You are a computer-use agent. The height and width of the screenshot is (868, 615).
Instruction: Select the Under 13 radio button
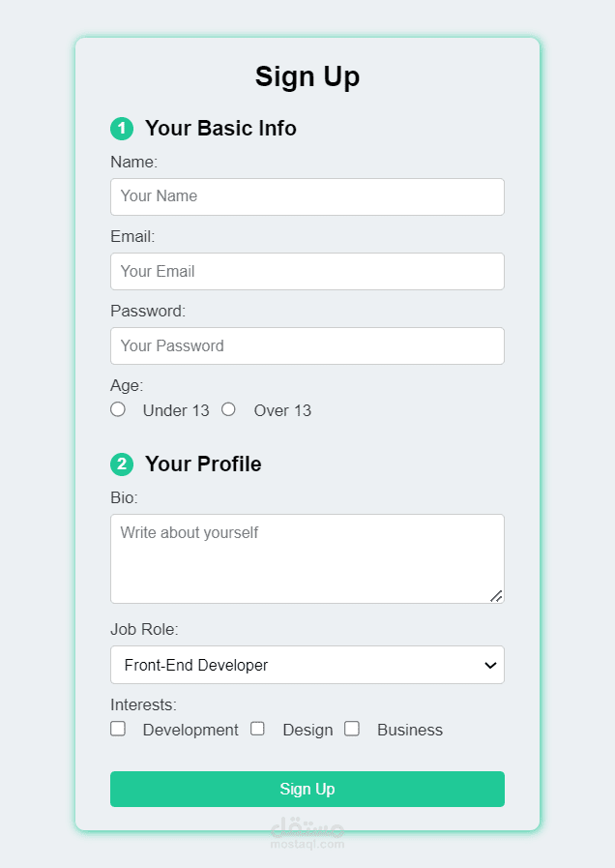[x=117, y=409]
